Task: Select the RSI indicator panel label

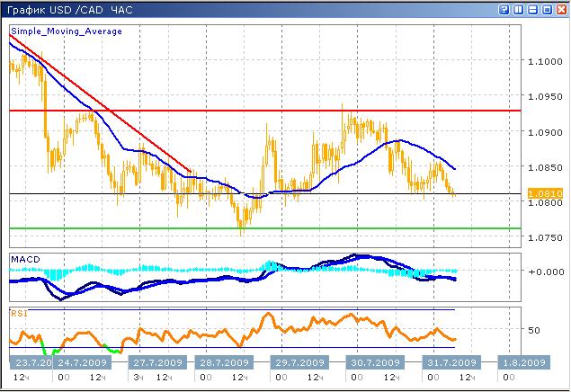Action: coord(19,313)
